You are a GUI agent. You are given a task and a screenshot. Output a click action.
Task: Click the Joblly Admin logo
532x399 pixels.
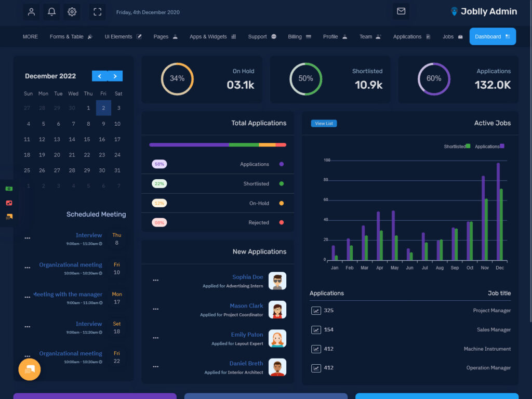point(484,11)
